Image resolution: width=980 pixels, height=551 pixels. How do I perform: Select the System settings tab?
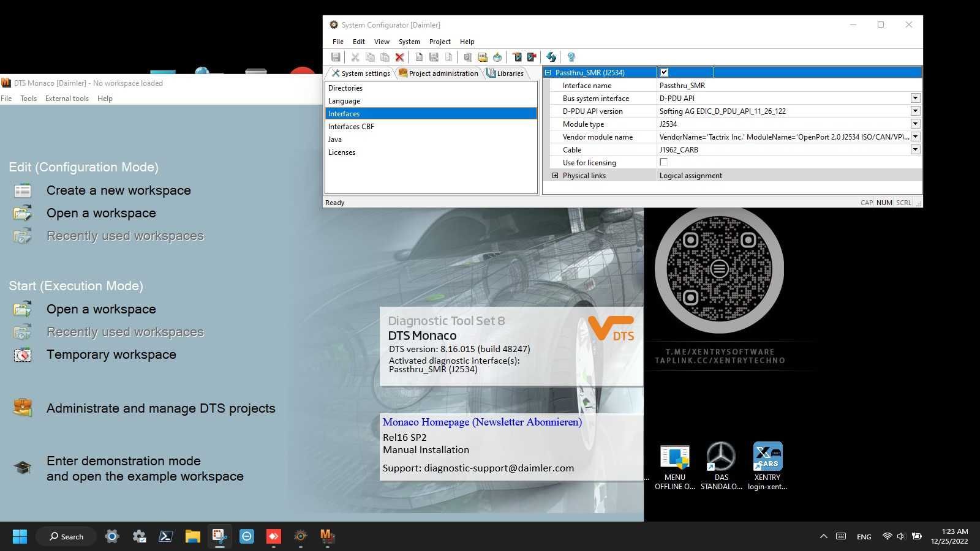point(361,73)
